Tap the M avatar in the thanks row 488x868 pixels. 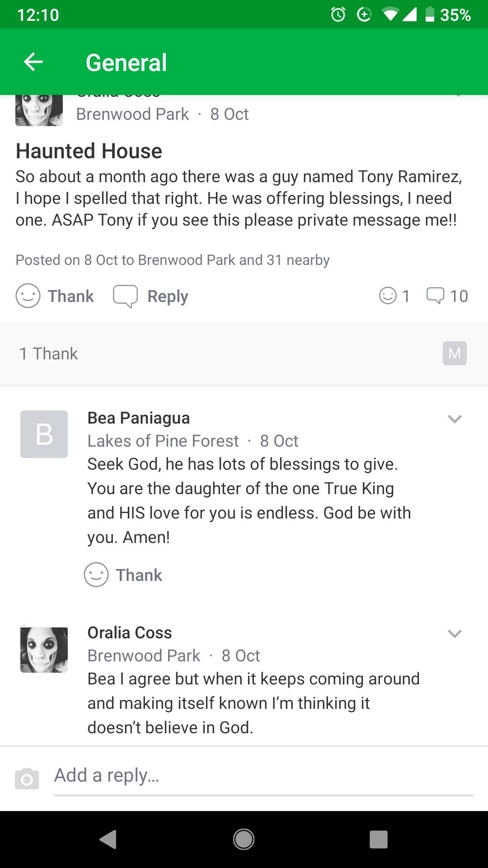click(455, 353)
